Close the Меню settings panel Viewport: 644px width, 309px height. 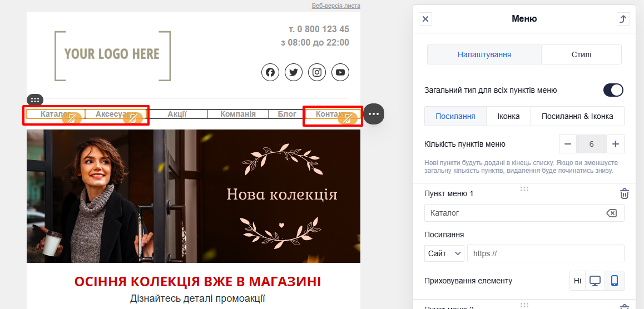click(425, 19)
